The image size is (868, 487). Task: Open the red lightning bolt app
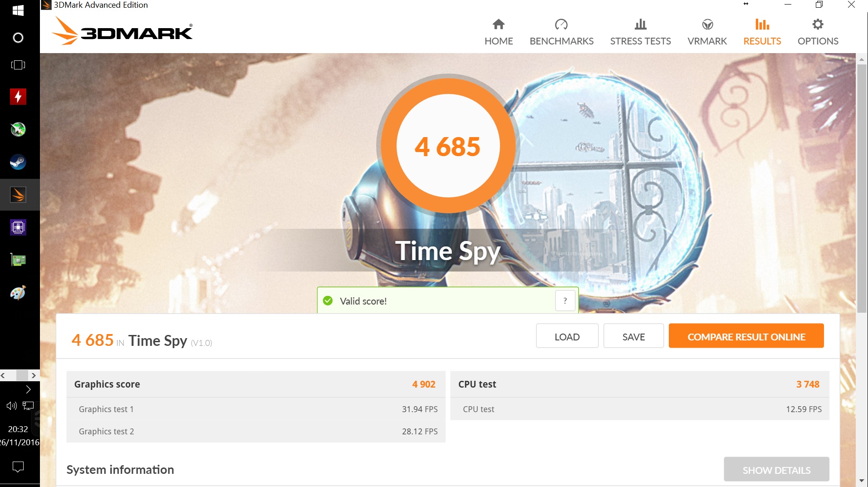[18, 97]
